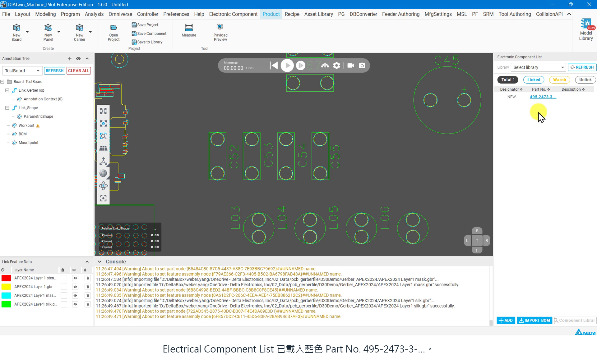Tick the lock checkbox for Layer1 silk

pyautogui.click(x=64, y=304)
